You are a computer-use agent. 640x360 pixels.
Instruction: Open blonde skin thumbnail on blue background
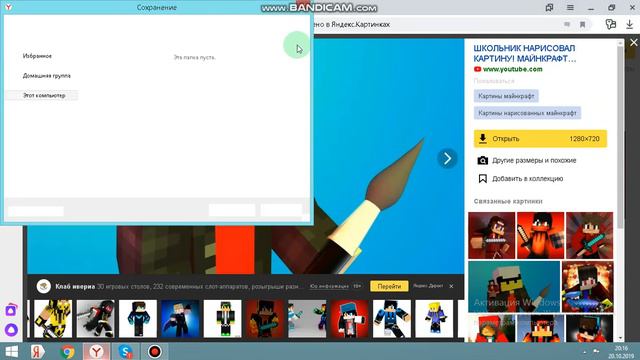tap(180, 319)
